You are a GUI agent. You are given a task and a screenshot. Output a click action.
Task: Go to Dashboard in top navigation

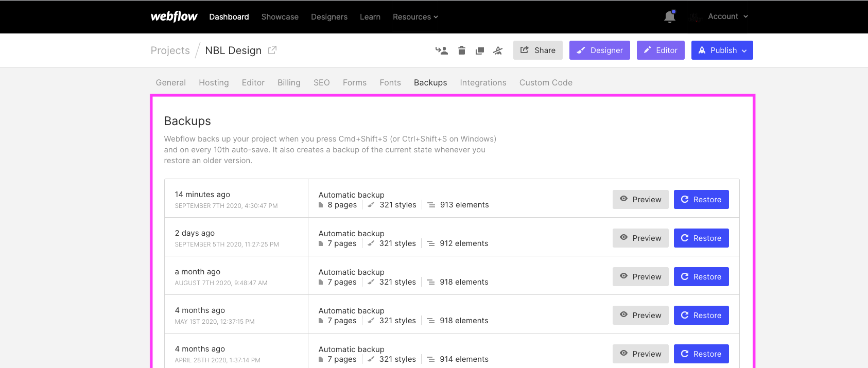(229, 17)
